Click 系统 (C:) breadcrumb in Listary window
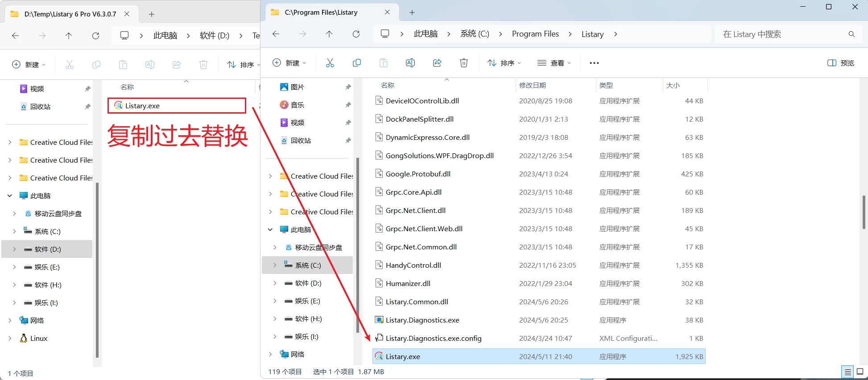This screenshot has width=868, height=380. click(x=475, y=34)
